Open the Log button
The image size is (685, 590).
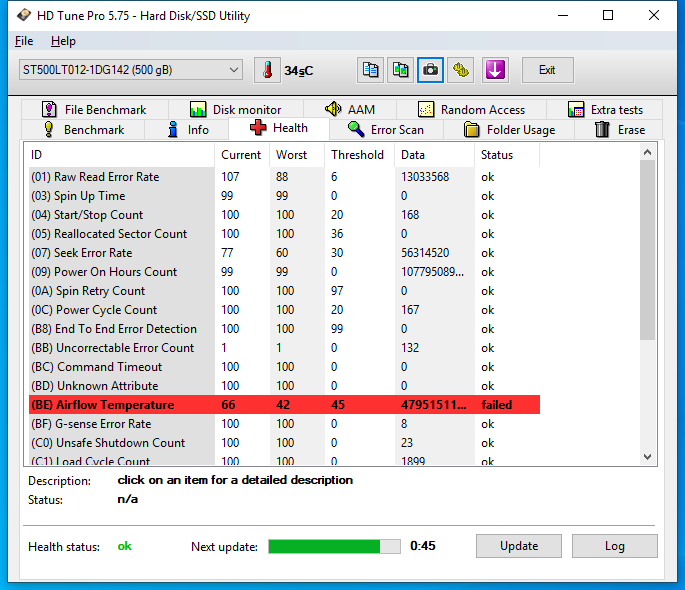[614, 546]
